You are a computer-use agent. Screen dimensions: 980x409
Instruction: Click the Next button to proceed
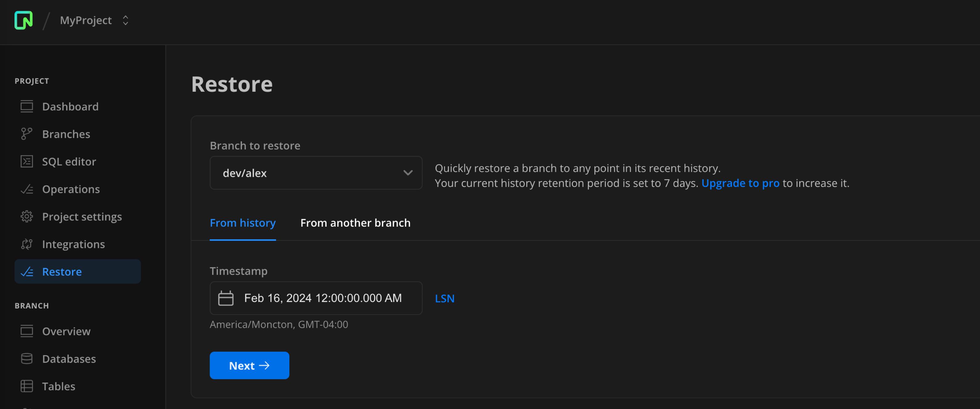[x=249, y=365]
